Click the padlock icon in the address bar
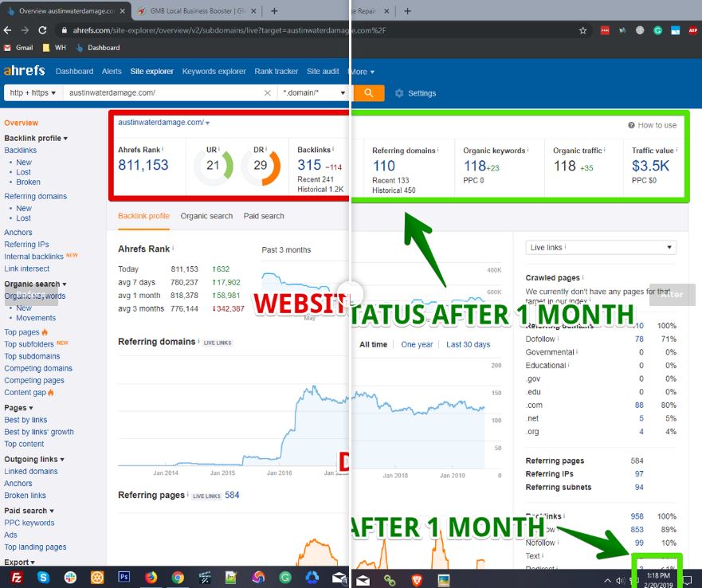This screenshot has width=702, height=588. [65, 30]
